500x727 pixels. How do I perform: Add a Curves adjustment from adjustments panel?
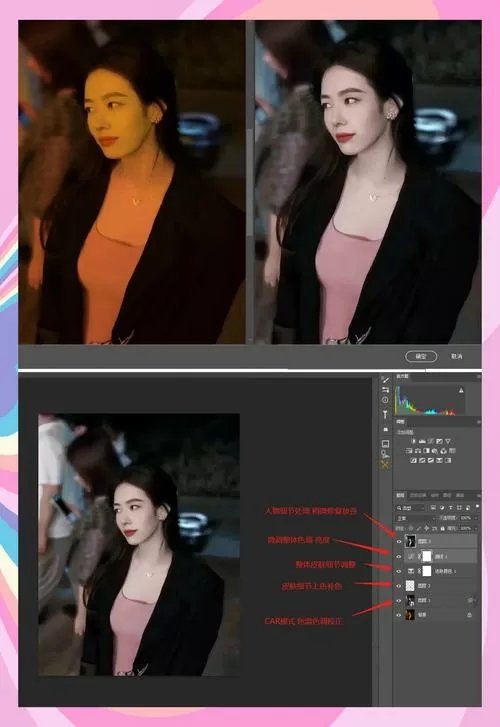coord(430,441)
